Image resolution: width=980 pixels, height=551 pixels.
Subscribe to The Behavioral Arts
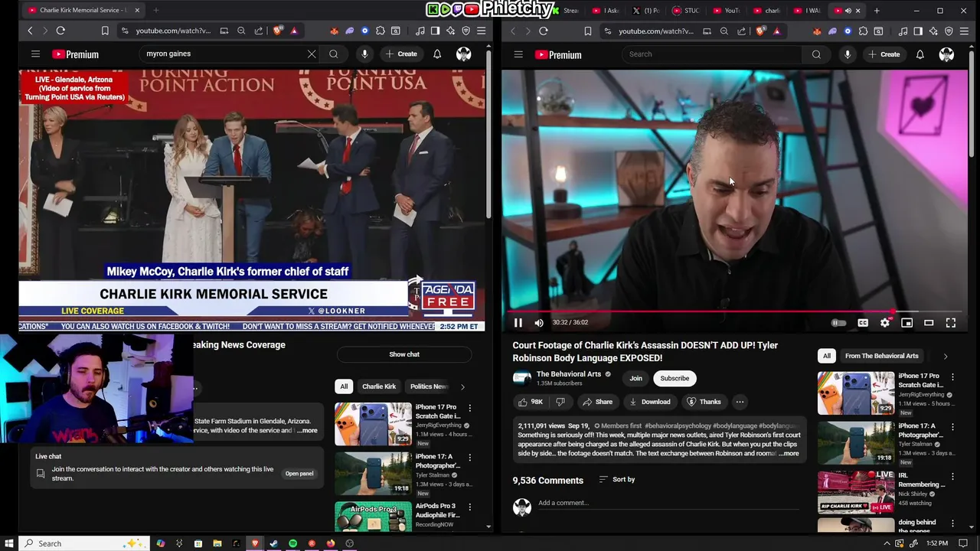[675, 378]
